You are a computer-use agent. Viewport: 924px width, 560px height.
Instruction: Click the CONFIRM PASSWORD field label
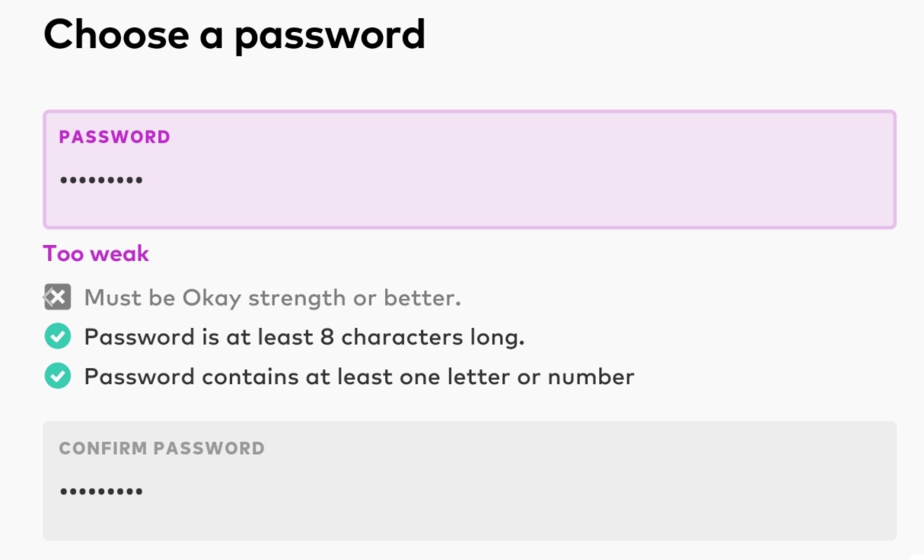[161, 448]
